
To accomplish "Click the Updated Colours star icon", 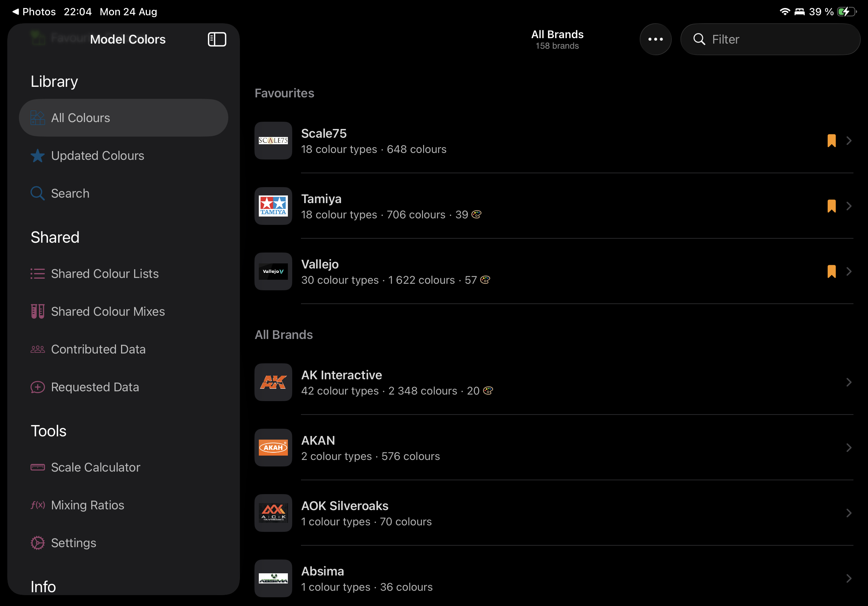I will tap(38, 155).
